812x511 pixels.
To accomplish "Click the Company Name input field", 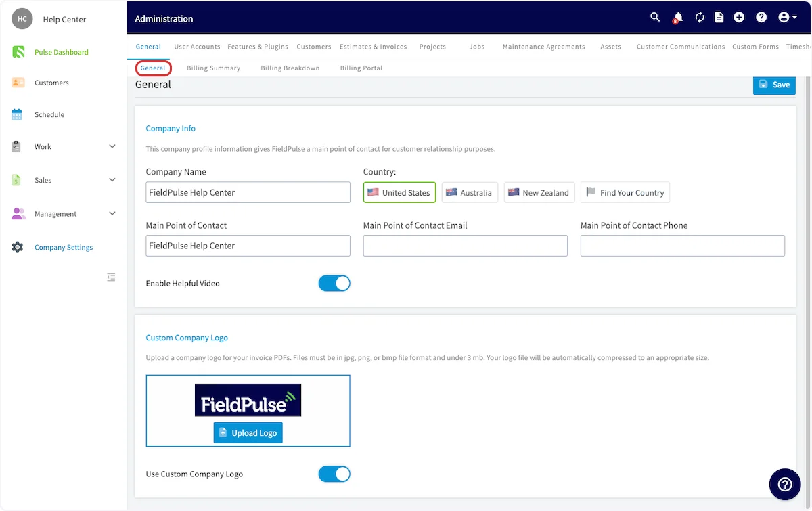I will [x=248, y=192].
